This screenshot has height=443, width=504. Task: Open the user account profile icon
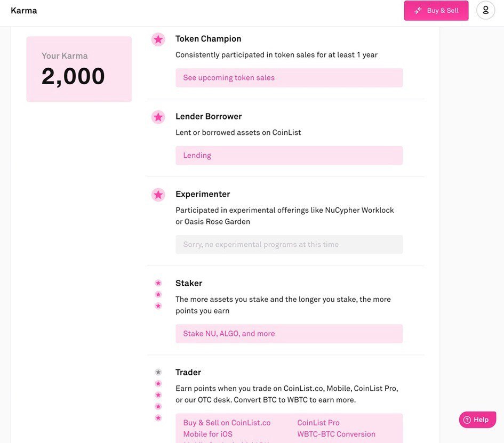click(x=485, y=10)
